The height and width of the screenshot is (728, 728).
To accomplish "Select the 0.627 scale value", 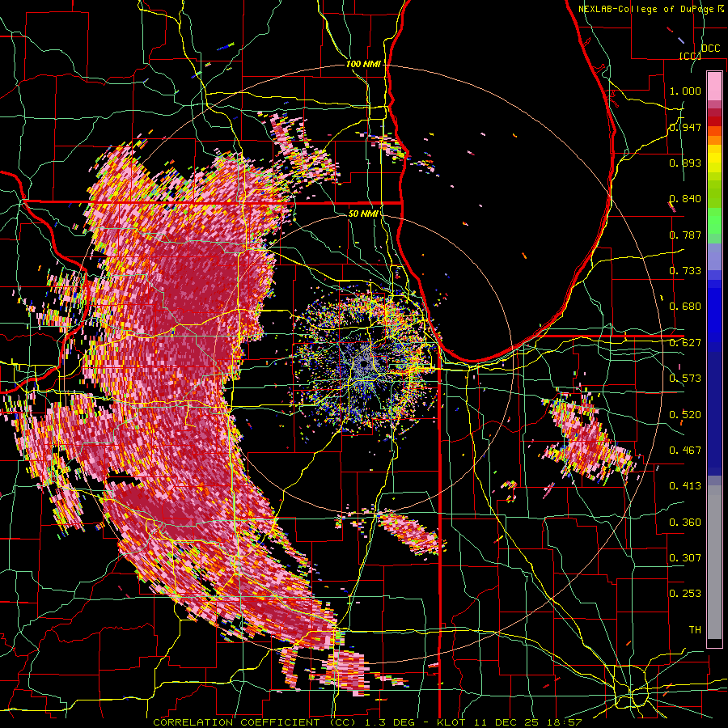I will pos(685,343).
